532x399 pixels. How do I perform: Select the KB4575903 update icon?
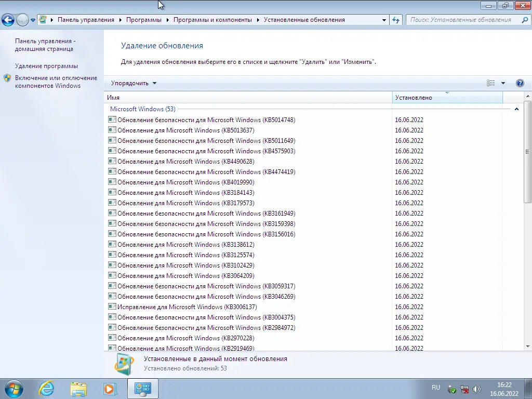(x=112, y=151)
